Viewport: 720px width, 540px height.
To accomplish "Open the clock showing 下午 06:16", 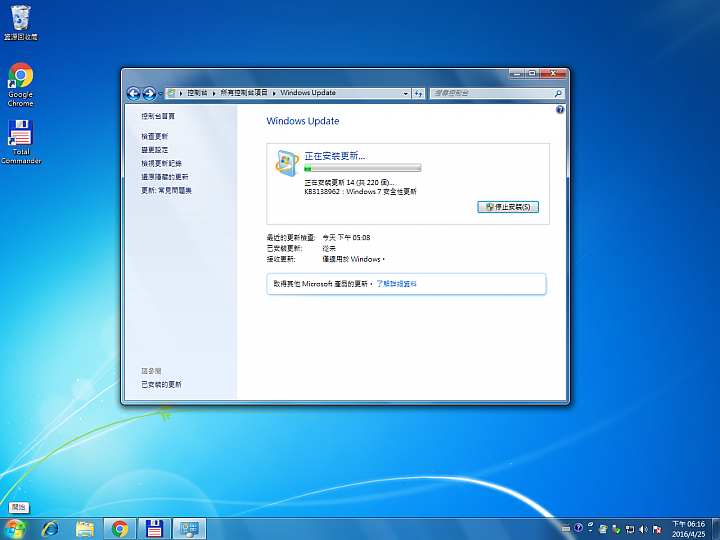I will 688,529.
